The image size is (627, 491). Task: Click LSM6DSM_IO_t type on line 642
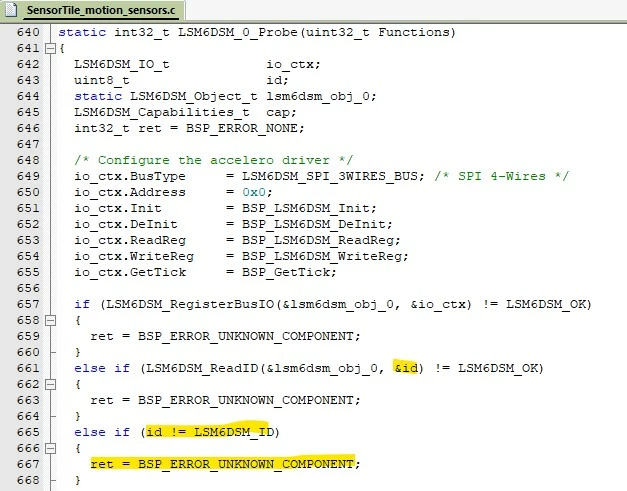[122, 64]
